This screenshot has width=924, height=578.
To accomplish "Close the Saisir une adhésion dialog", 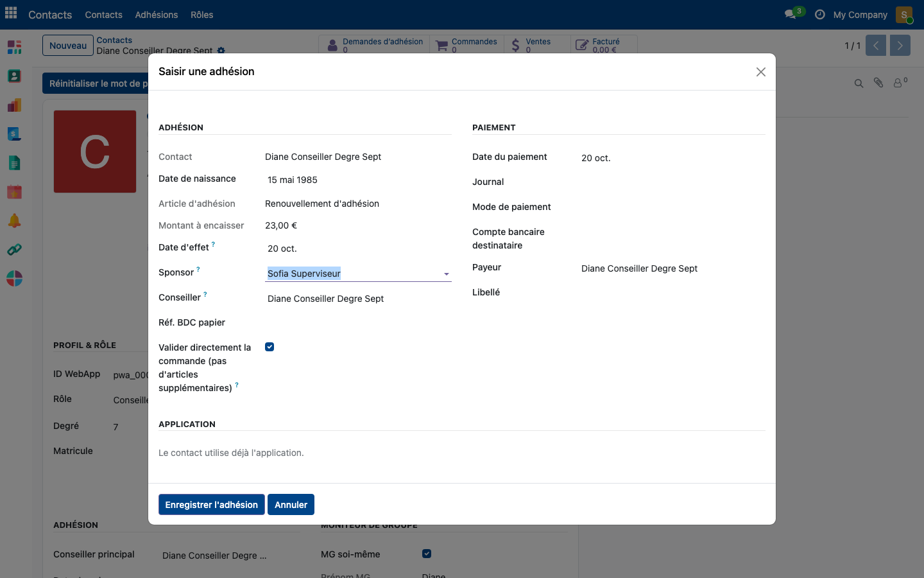I will (760, 72).
